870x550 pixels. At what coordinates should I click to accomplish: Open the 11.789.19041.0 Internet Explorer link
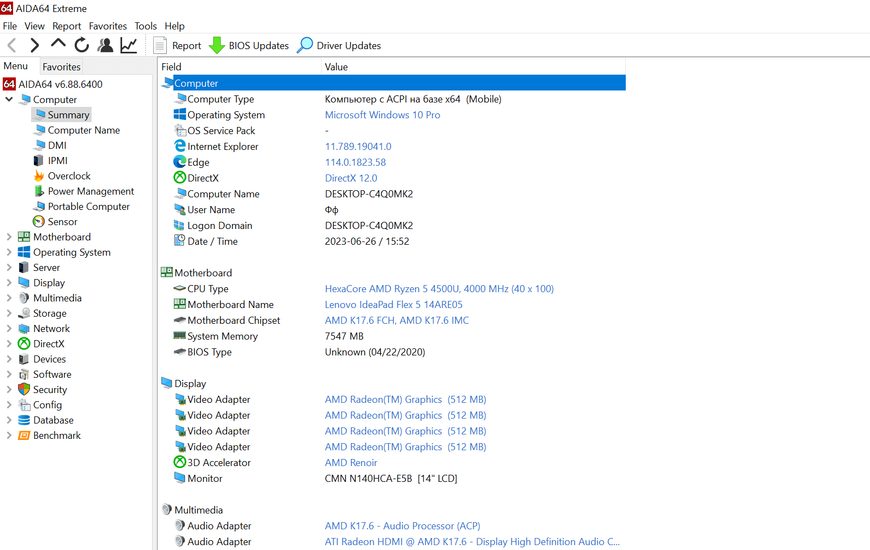click(358, 147)
